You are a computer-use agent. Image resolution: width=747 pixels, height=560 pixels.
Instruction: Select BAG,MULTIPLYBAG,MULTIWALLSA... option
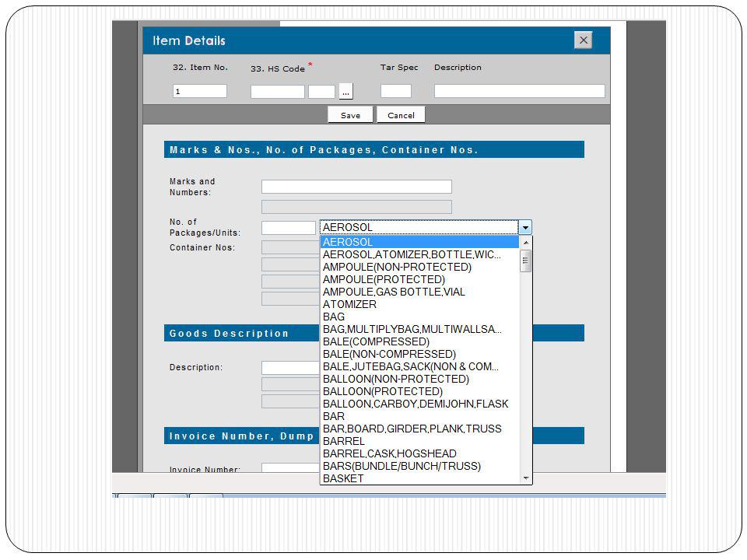[419, 329]
